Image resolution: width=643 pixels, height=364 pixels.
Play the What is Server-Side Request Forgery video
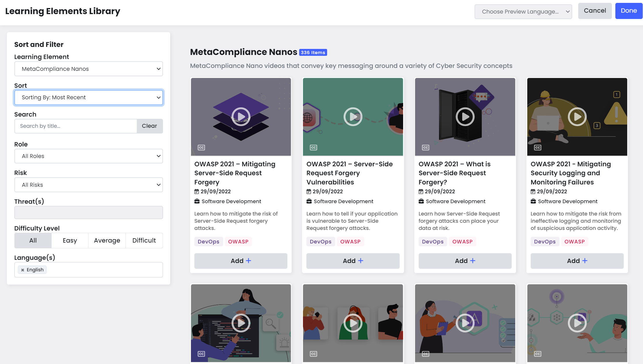pyautogui.click(x=465, y=117)
